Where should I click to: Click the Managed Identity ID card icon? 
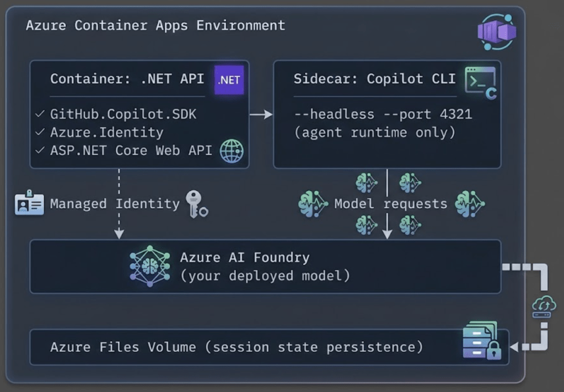(x=29, y=204)
